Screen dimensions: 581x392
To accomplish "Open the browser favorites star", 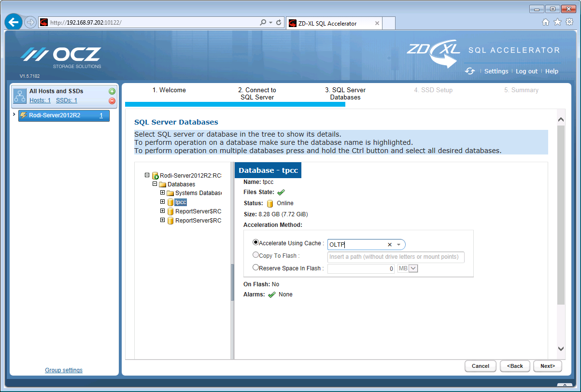I will (x=557, y=22).
